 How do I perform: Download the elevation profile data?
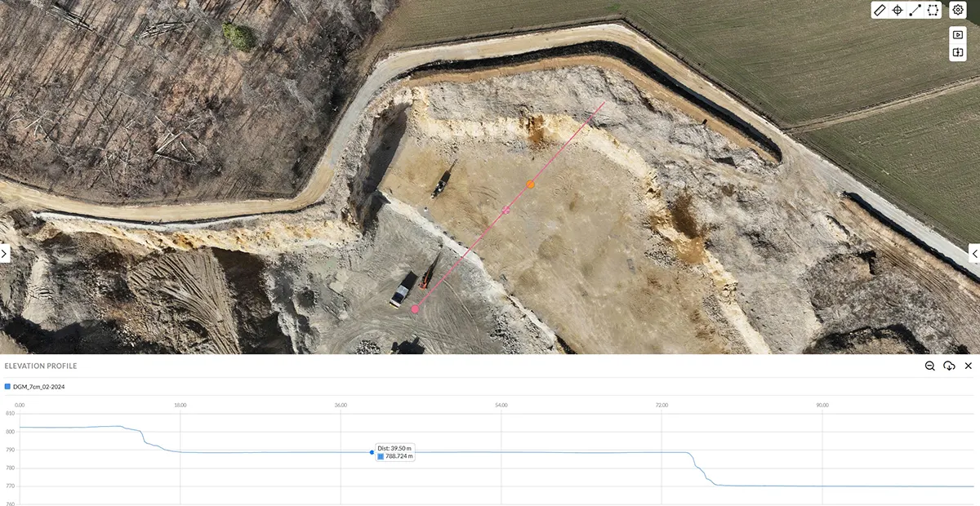click(949, 366)
